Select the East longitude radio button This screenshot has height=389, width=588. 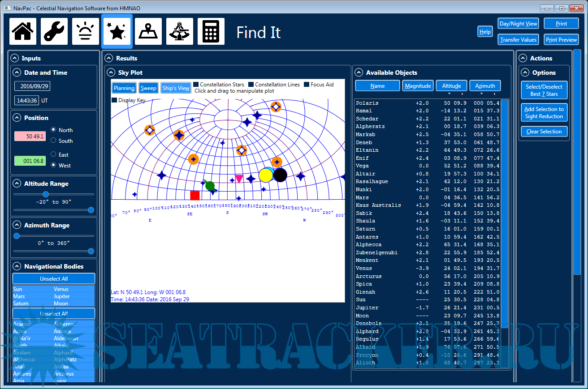click(x=54, y=154)
